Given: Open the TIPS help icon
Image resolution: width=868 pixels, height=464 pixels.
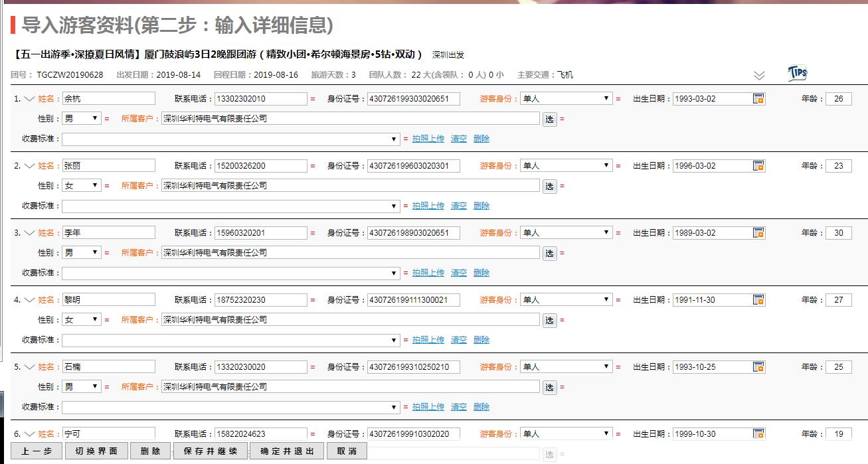Looking at the screenshot, I should pos(797,74).
